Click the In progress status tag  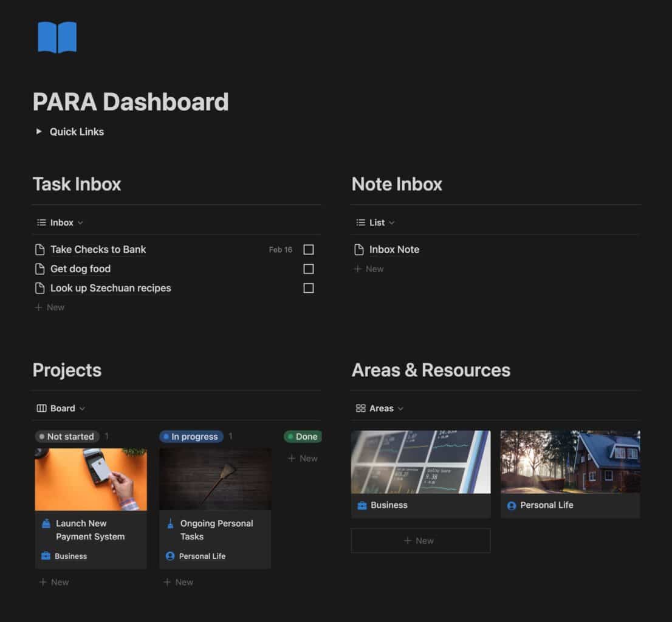(x=191, y=437)
